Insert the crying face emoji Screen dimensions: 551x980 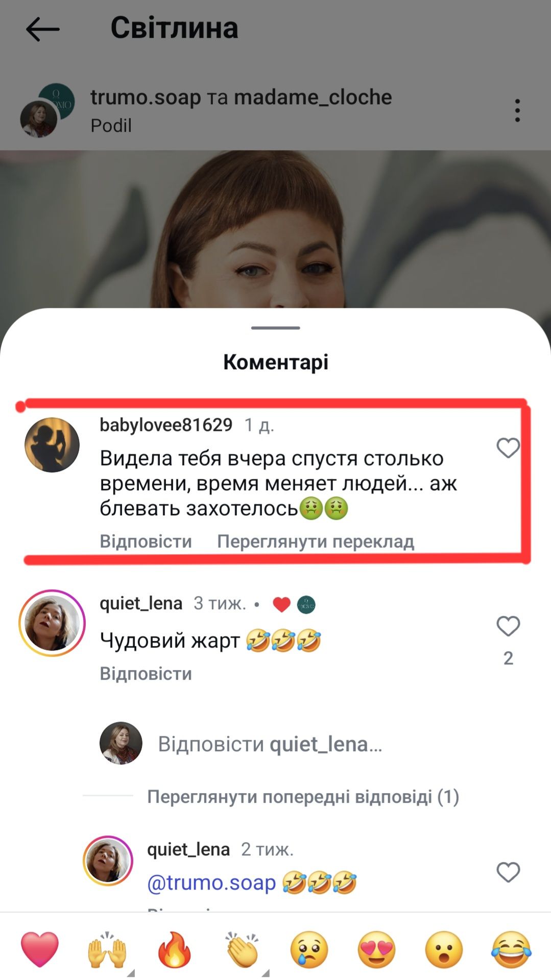(309, 949)
